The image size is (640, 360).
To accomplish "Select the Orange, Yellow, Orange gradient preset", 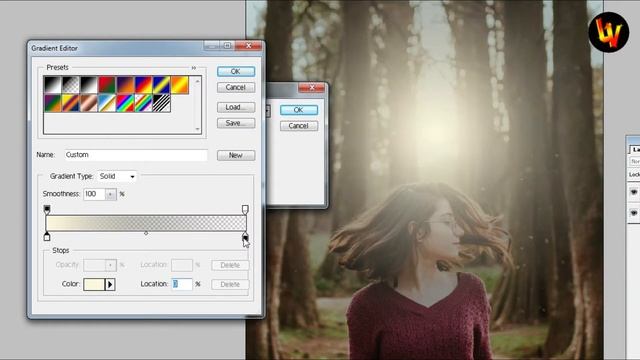I will 180,85.
